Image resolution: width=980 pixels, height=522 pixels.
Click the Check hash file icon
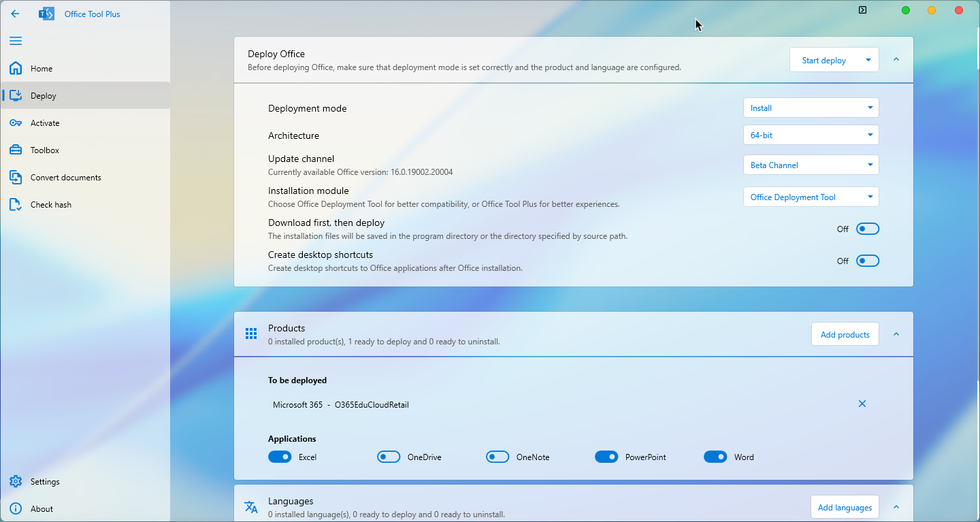click(16, 204)
